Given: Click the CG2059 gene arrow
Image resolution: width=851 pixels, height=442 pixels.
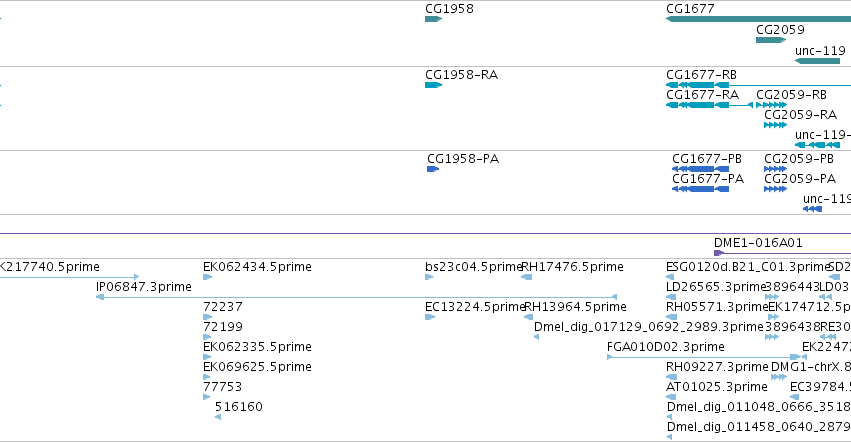Looking at the screenshot, I should pyautogui.click(x=771, y=40).
